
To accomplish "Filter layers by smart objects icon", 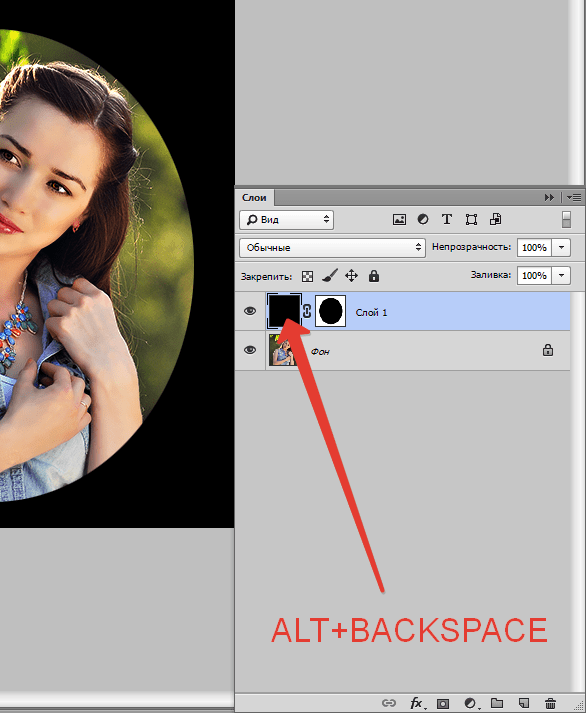I will (x=496, y=219).
